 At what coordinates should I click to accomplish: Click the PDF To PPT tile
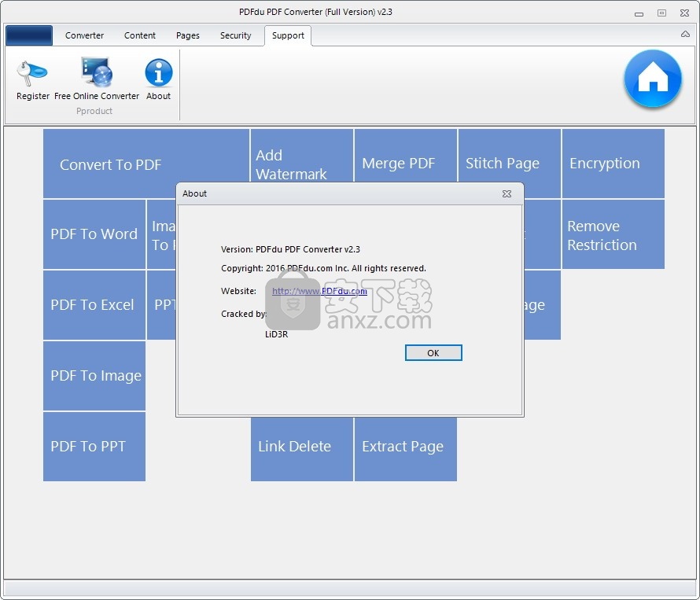tap(94, 447)
